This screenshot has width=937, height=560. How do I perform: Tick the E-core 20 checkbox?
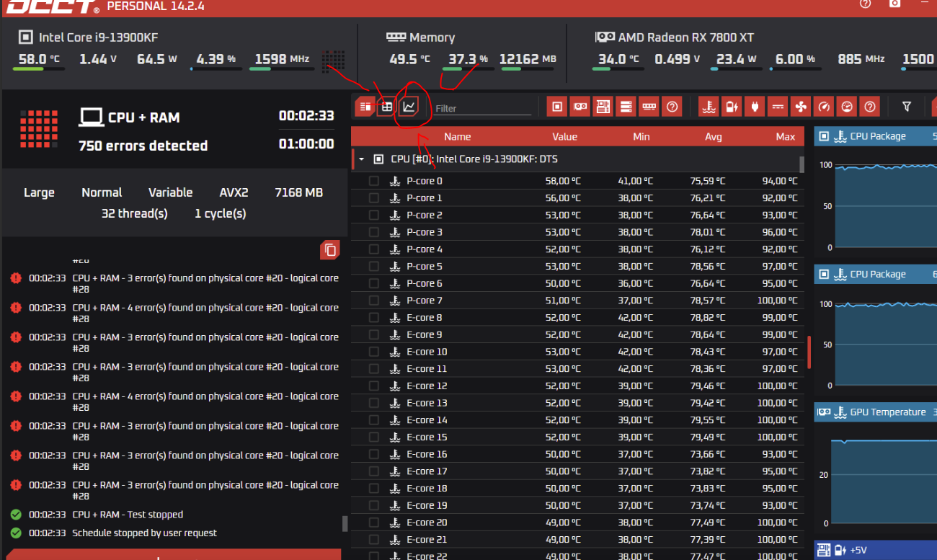pos(373,523)
